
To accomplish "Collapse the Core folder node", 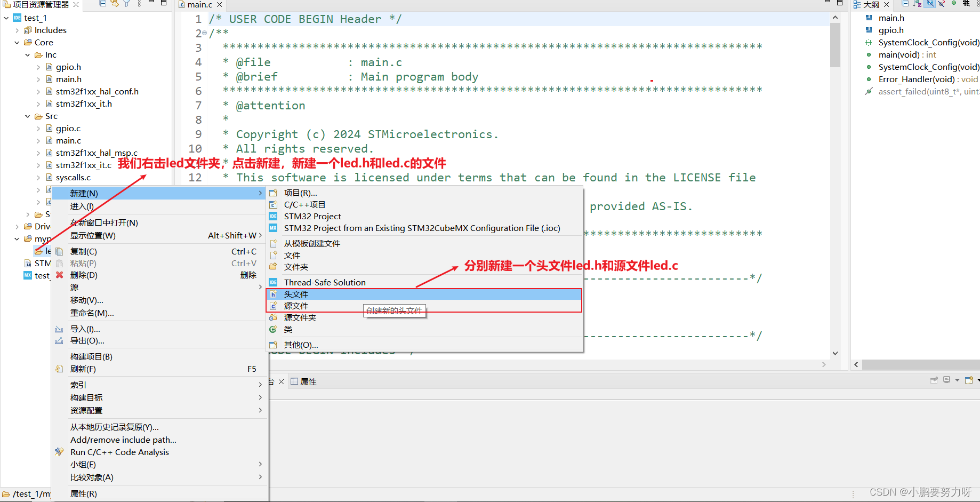I will point(17,43).
